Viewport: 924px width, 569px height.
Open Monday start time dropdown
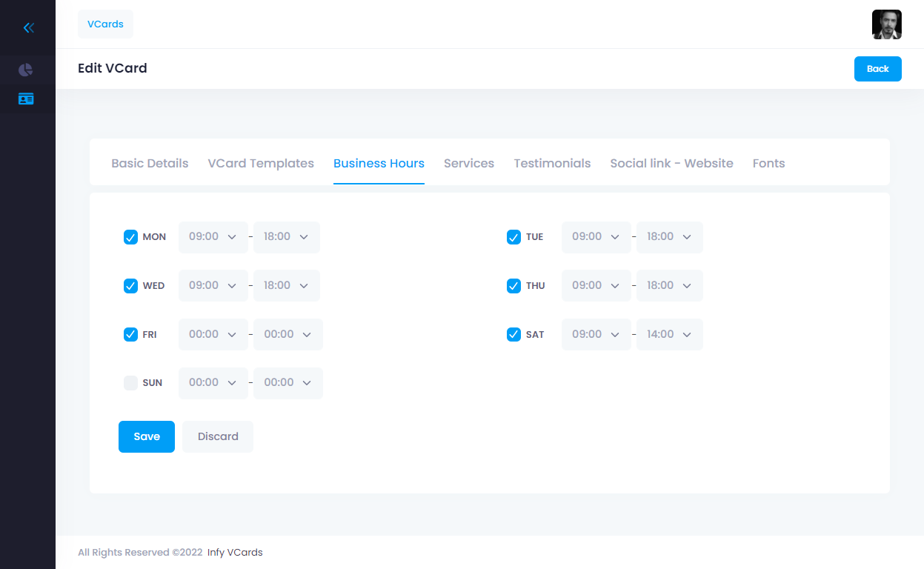213,237
